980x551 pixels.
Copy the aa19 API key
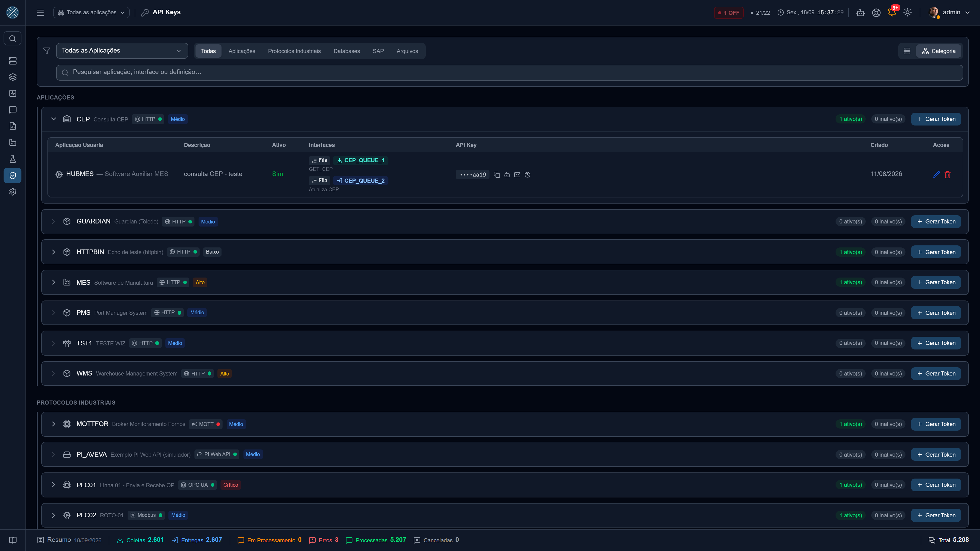tap(496, 174)
